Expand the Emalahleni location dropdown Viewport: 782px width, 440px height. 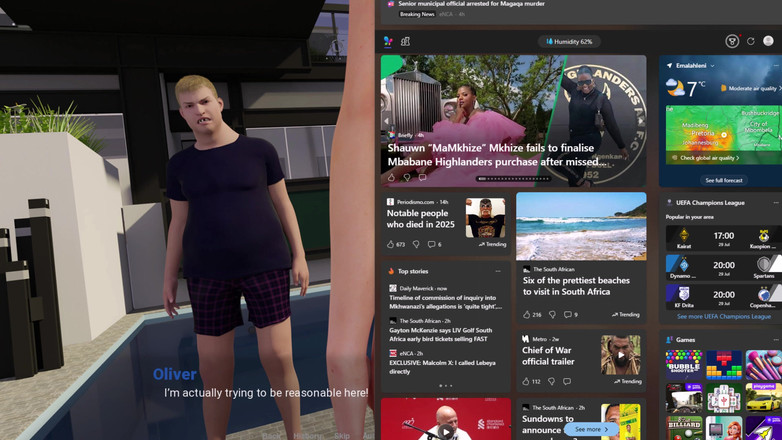click(712, 66)
